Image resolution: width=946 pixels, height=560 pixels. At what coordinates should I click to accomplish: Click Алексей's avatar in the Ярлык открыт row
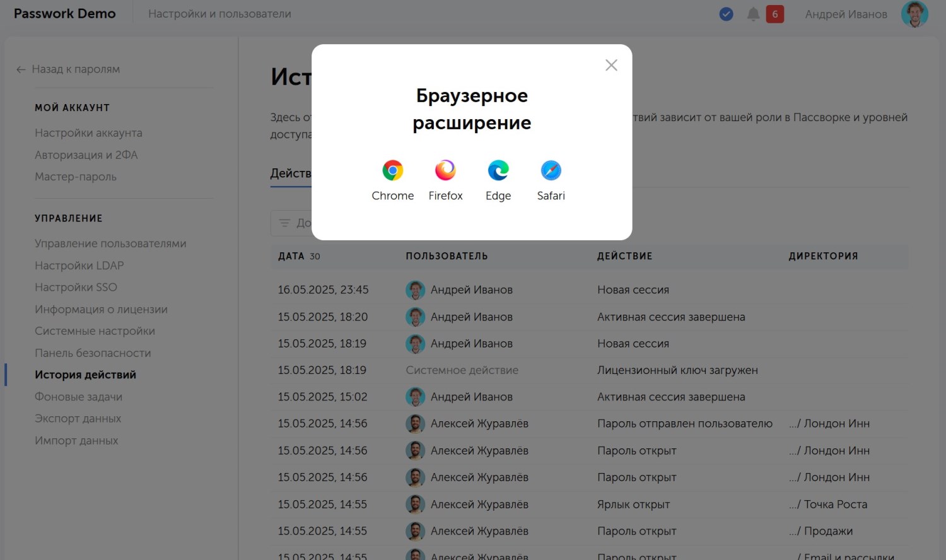[x=415, y=505]
